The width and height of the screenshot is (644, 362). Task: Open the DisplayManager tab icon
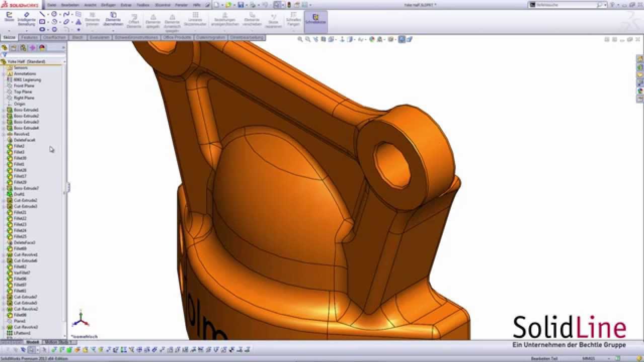(x=42, y=48)
